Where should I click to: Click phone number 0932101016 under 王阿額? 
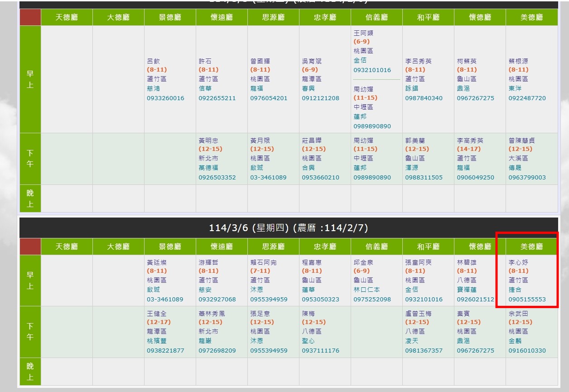pos(372,70)
